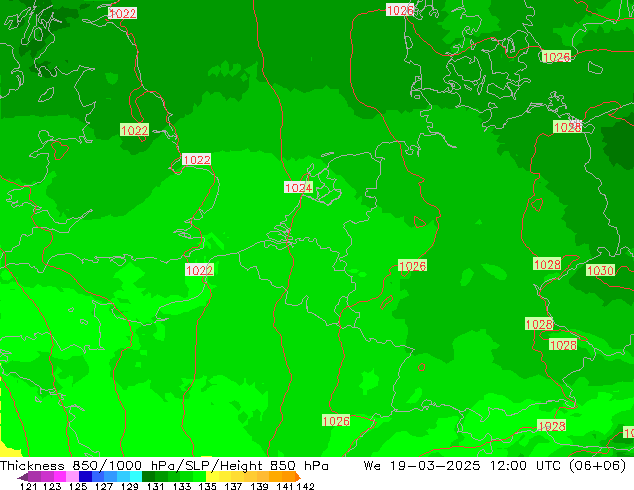Click legend value 131
This screenshot has width=634, height=490.
(x=155, y=486)
